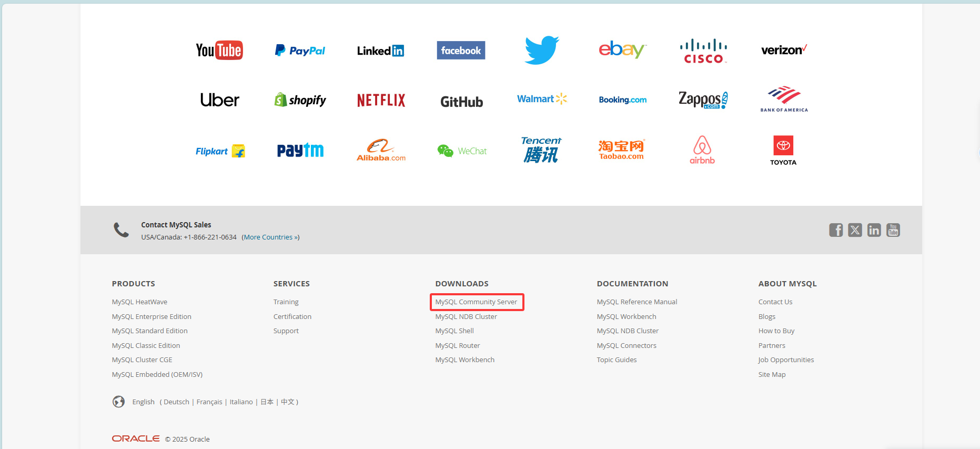This screenshot has height=449, width=980.
Task: Open the Training services link
Action: pyautogui.click(x=286, y=302)
